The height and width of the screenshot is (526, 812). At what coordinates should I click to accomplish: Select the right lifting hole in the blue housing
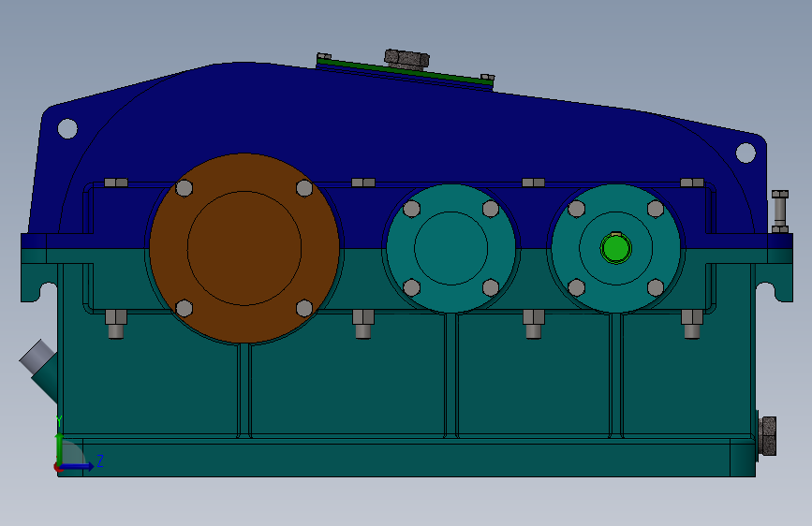click(746, 153)
